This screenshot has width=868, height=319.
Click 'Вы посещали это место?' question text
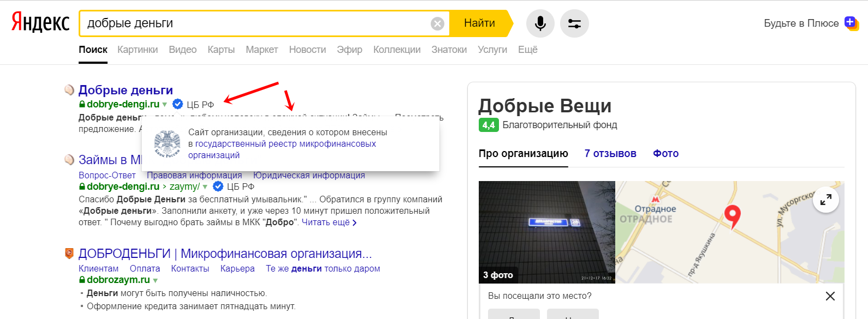point(539,296)
